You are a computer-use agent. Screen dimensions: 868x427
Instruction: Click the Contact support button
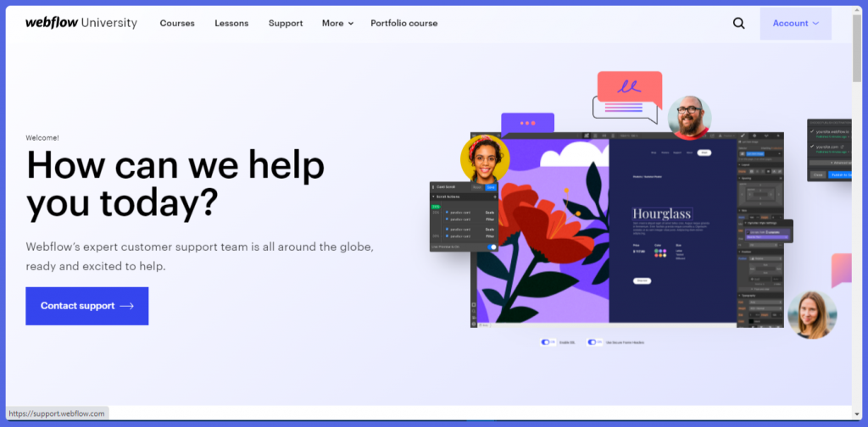(87, 306)
